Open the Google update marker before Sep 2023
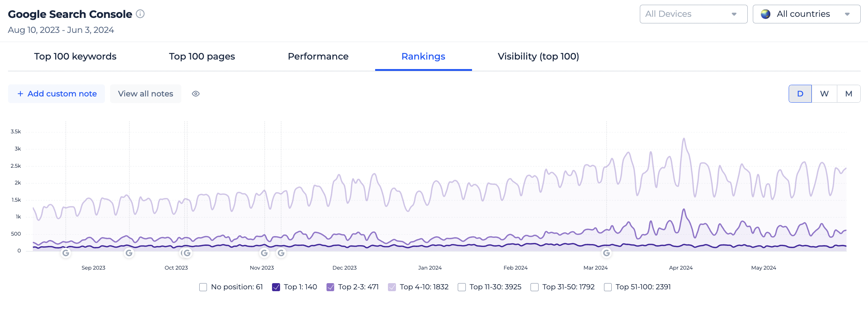Screen dimensions: 868x312 point(66,253)
